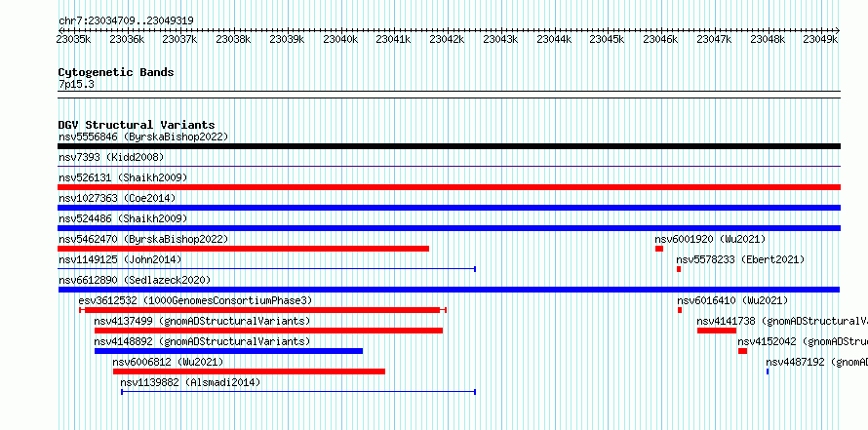The image size is (868, 430).
Task: Click the 23040k ruler label
Action: (341, 39)
